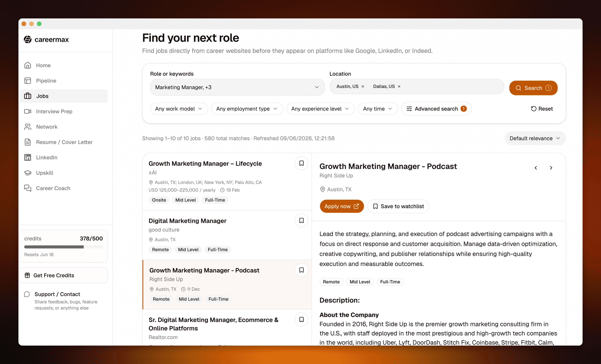Image resolution: width=601 pixels, height=364 pixels.
Task: Click the Apply now button
Action: click(x=342, y=206)
